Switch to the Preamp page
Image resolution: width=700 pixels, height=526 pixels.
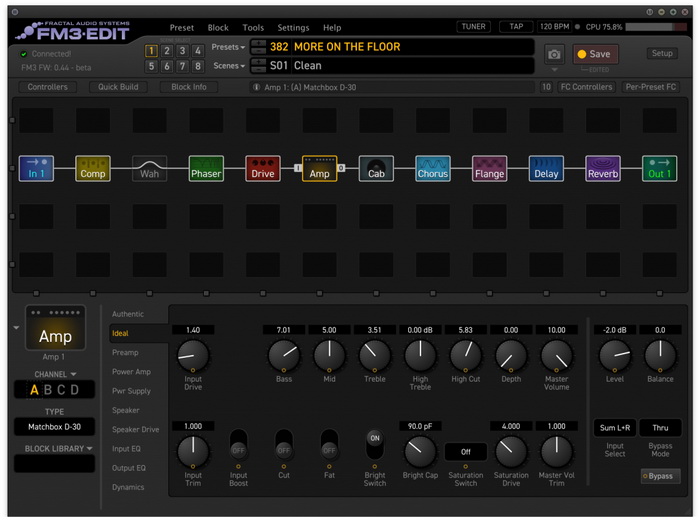[125, 352]
